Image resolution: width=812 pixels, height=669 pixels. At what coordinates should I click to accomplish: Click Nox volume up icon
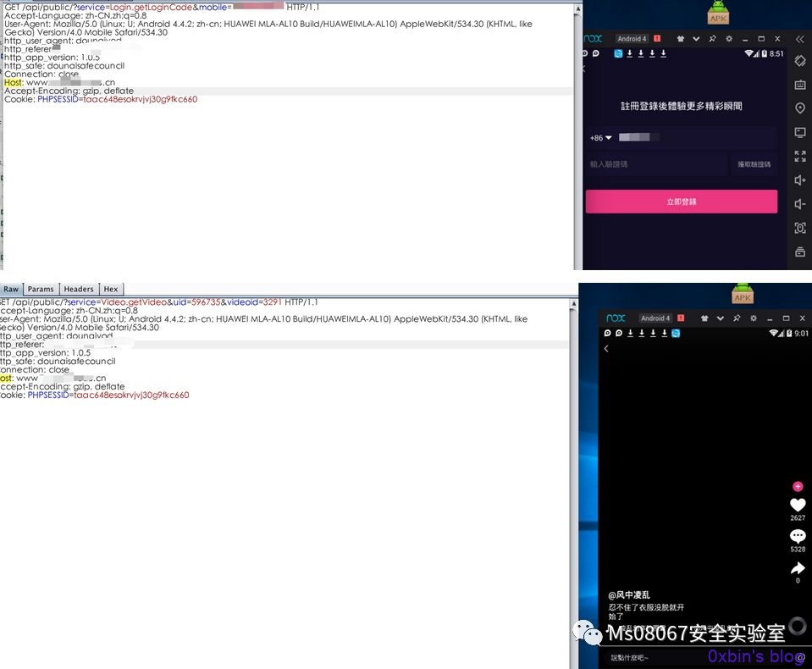tap(800, 180)
